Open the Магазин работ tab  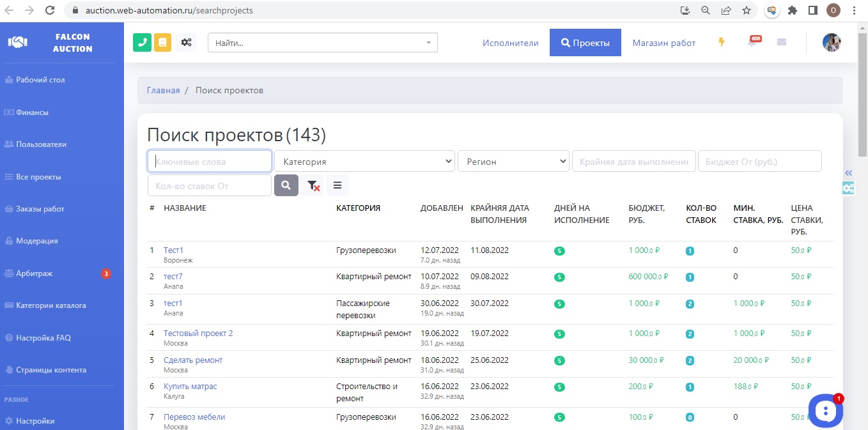(x=663, y=43)
